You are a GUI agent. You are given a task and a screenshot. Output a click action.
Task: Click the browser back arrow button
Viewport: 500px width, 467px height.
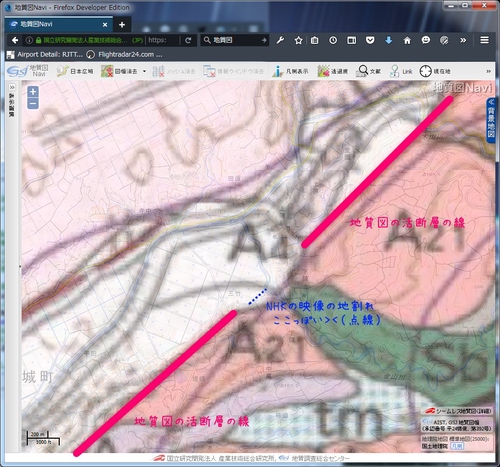[x=15, y=40]
